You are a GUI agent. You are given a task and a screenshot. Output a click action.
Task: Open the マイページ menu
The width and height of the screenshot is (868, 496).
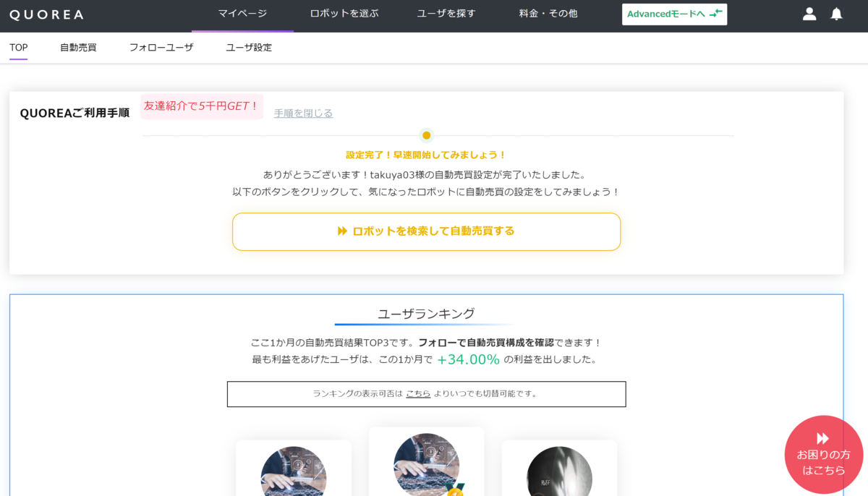pos(242,14)
